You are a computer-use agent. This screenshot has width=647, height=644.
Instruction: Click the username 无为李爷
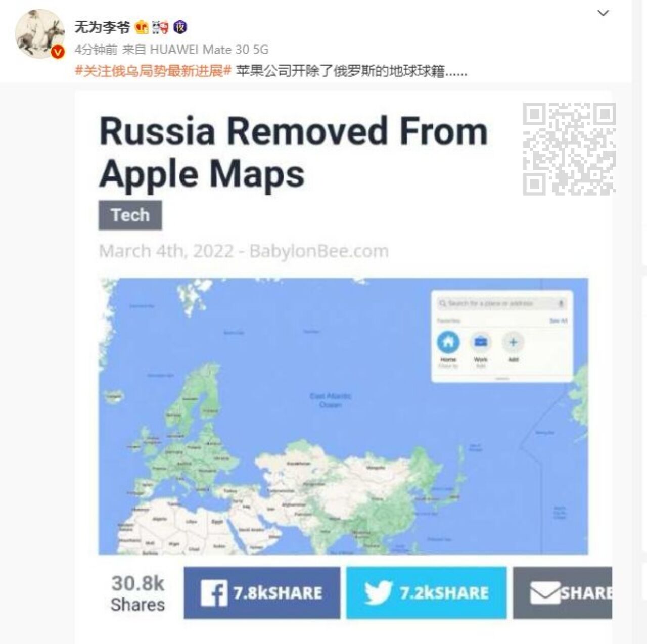(x=102, y=27)
